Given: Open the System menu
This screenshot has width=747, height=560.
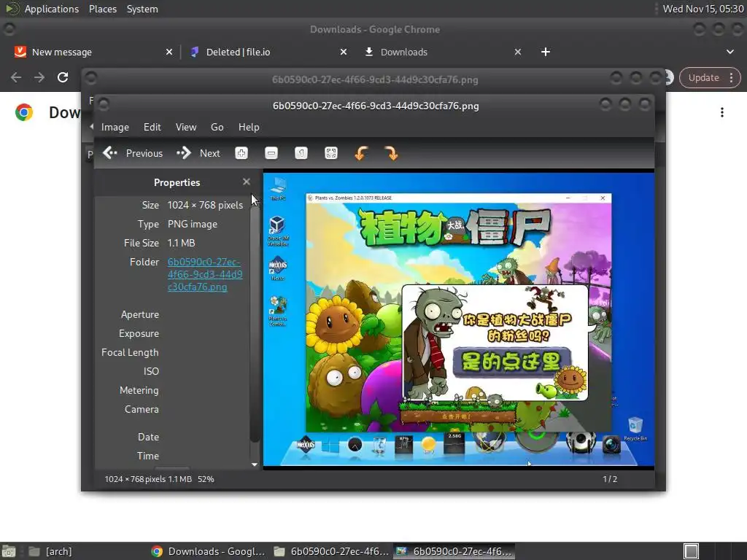Looking at the screenshot, I should pyautogui.click(x=142, y=9).
